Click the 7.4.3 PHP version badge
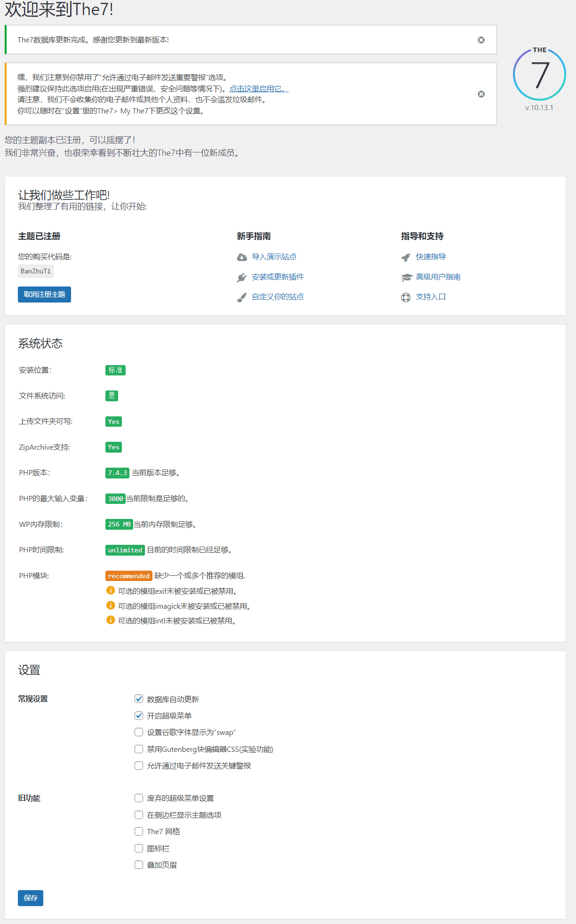 click(x=117, y=473)
